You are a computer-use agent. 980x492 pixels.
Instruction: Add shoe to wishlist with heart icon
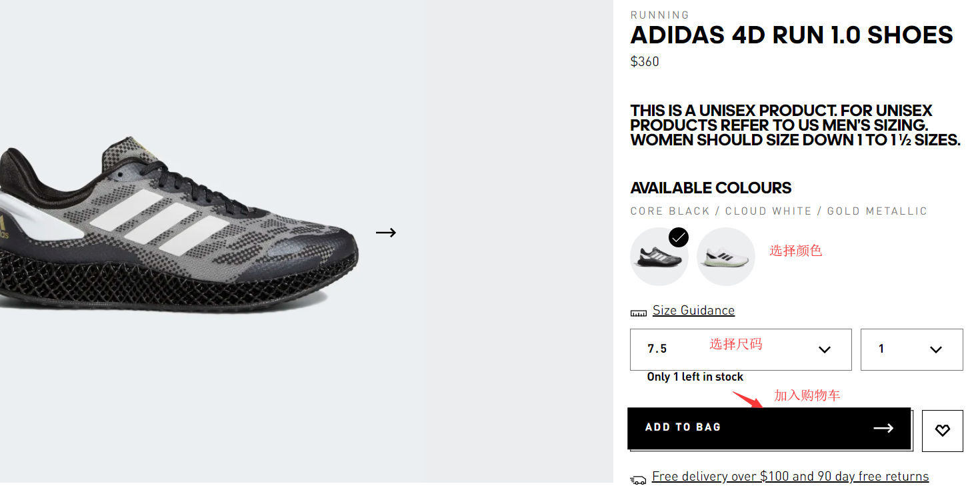point(942,431)
